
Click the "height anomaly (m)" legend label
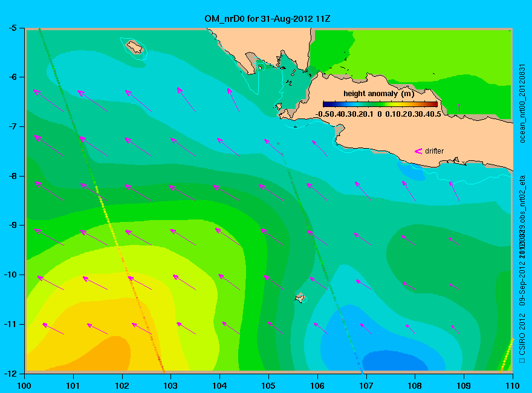click(378, 94)
